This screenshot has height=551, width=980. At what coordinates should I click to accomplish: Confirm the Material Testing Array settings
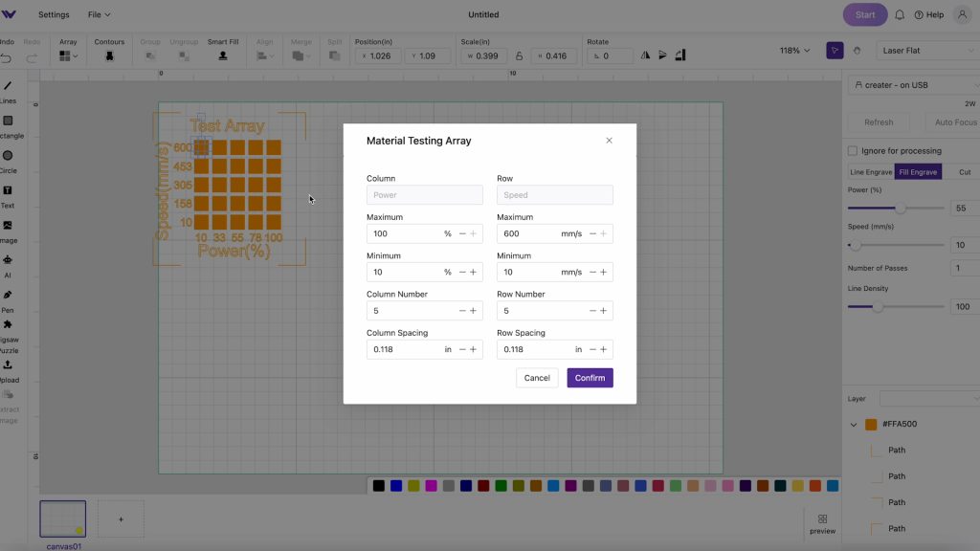[590, 378]
